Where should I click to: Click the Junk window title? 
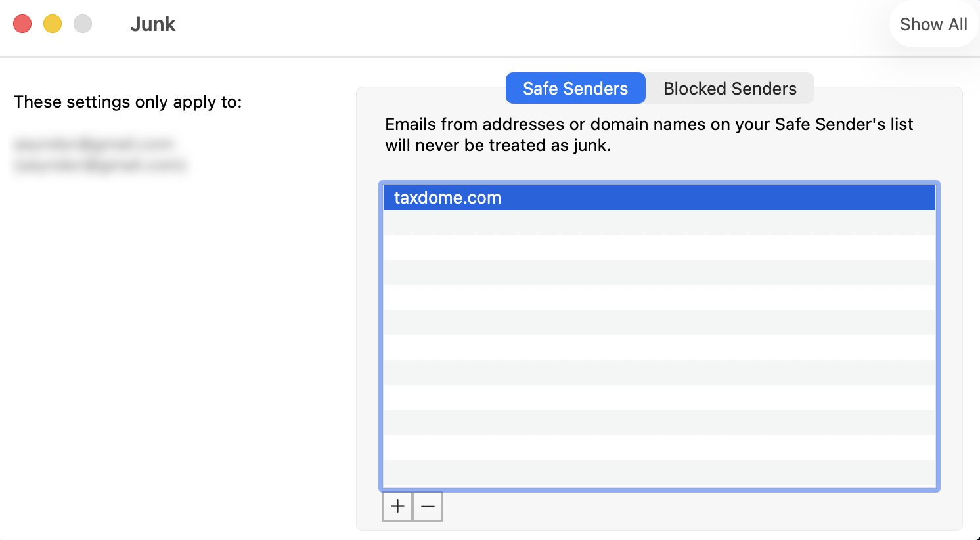(x=153, y=24)
